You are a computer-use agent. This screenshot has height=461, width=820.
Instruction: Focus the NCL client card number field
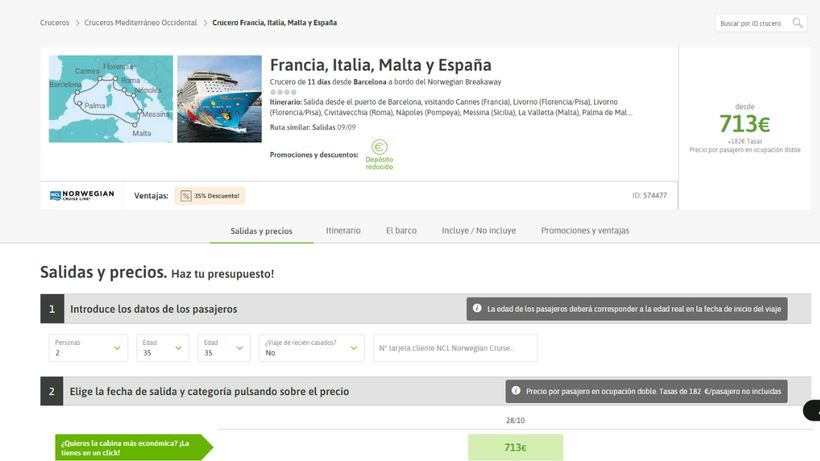pyautogui.click(x=455, y=348)
